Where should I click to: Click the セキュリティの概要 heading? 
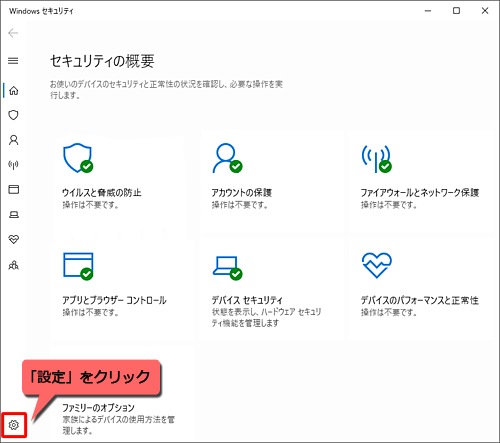tap(102, 61)
